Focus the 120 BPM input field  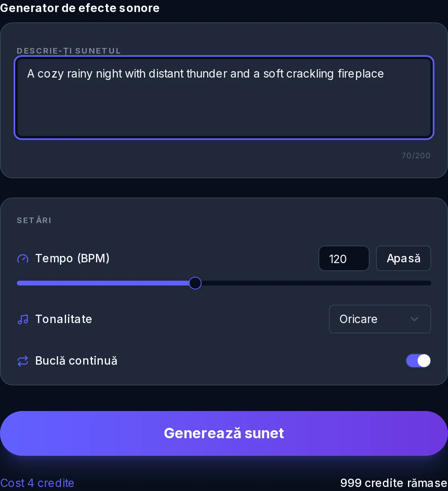tap(344, 258)
